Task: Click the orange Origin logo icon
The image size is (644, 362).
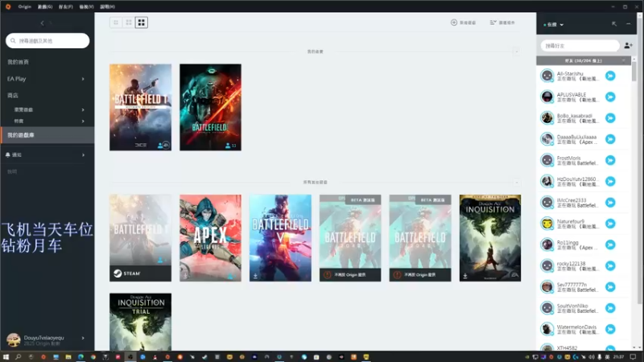Action: [x=8, y=6]
